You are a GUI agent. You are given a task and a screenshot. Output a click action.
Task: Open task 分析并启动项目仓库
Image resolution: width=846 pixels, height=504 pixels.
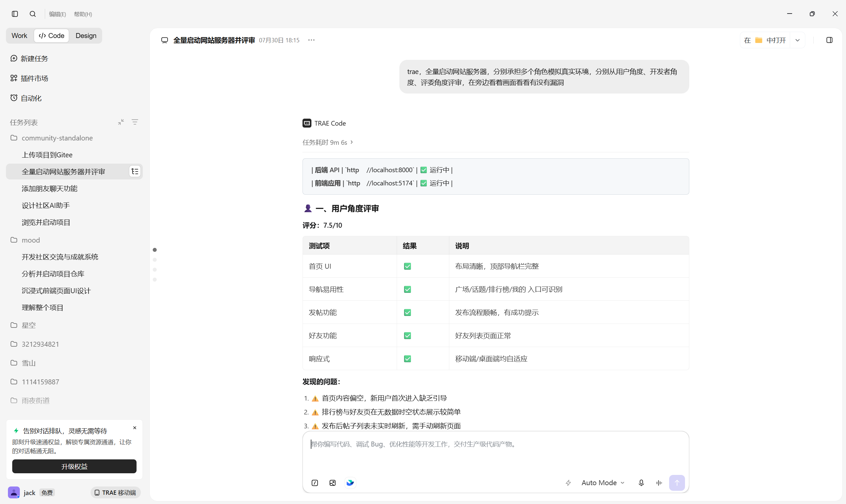pos(74,274)
